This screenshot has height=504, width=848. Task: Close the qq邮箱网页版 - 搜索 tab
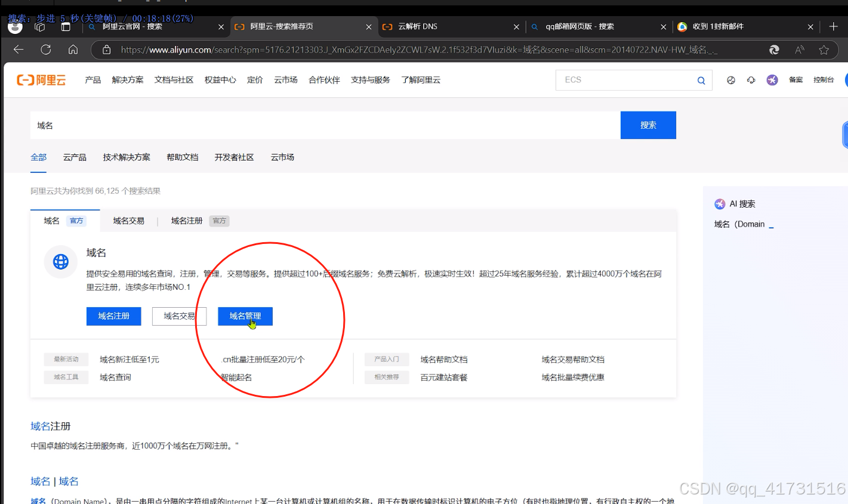[664, 27]
